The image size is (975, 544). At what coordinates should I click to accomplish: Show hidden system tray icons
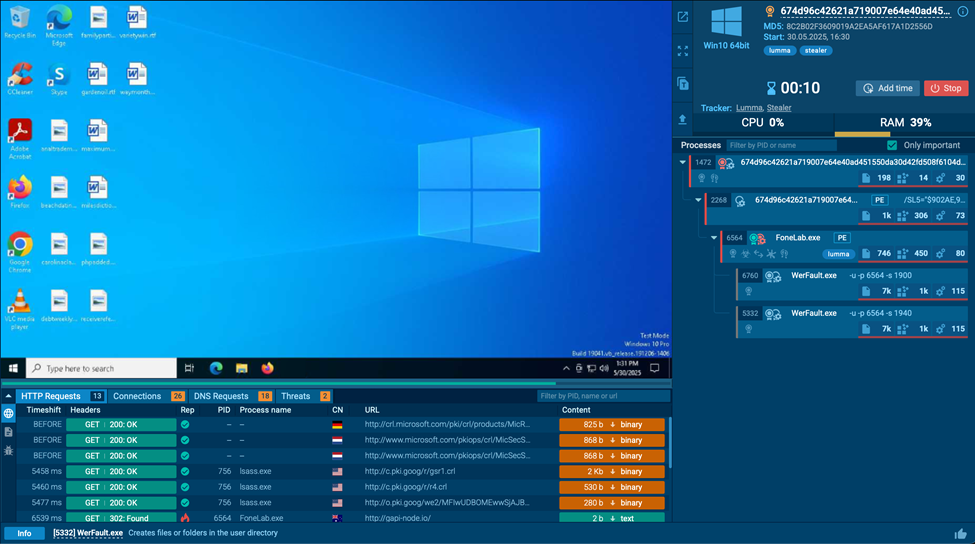(566, 369)
